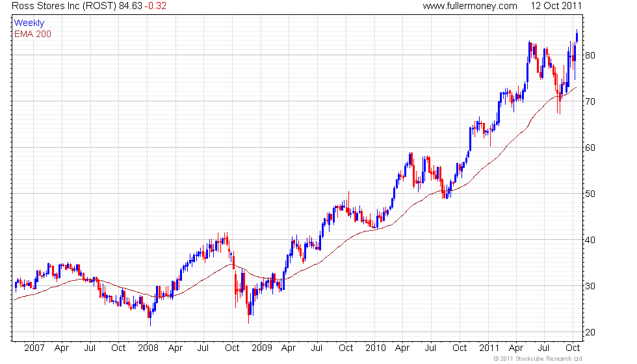Click the 2007 year label on time axis
The height and width of the screenshot is (364, 637).
tap(34, 348)
